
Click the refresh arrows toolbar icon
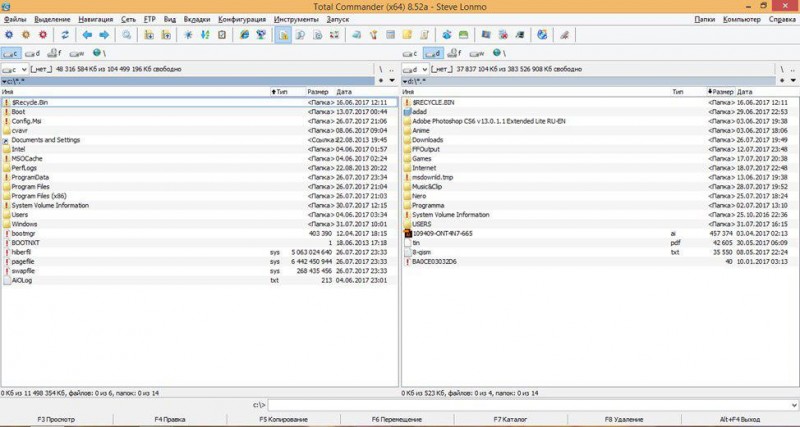click(65, 35)
